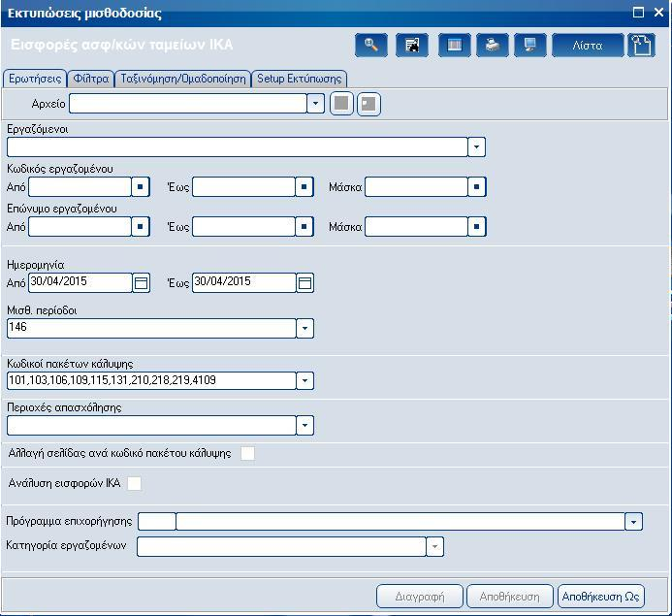Enable Ανάλυση εισφορών ΙΚΑ checkbox
Image resolution: width=672 pixels, height=616 pixels.
134,483
